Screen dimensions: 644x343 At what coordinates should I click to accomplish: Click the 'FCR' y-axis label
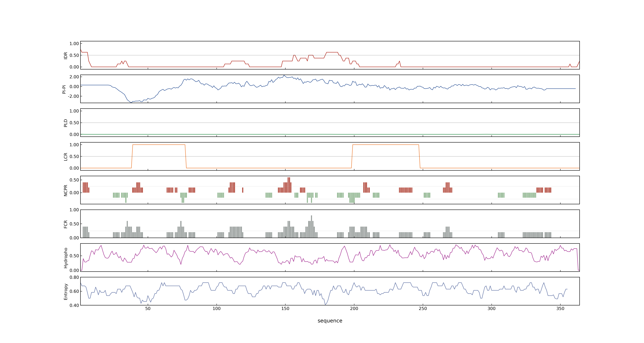point(66,224)
